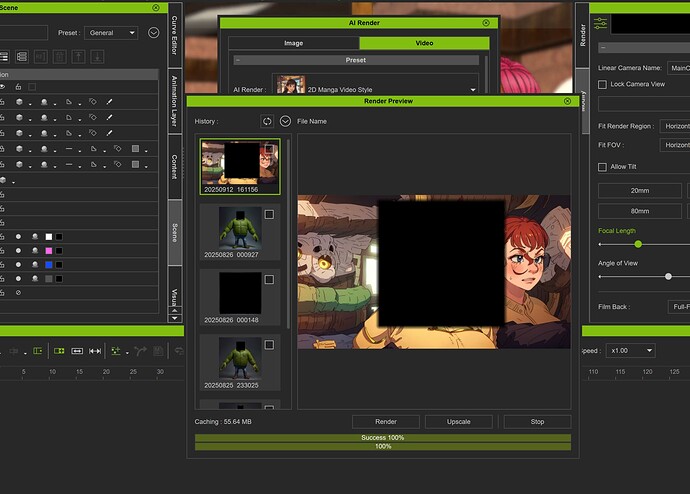Click the up arrow below the Visual tab

pos(175,311)
